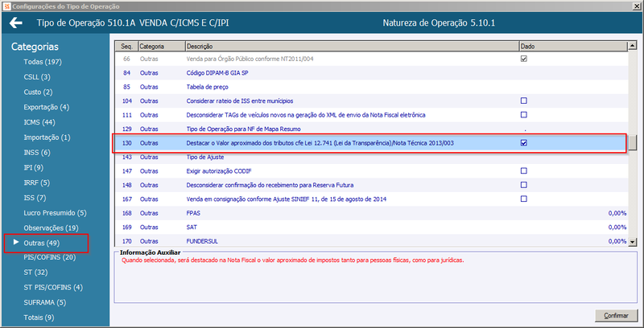
Task: Toggle checkbox for Venda para Órgão Público
Action: [x=524, y=59]
